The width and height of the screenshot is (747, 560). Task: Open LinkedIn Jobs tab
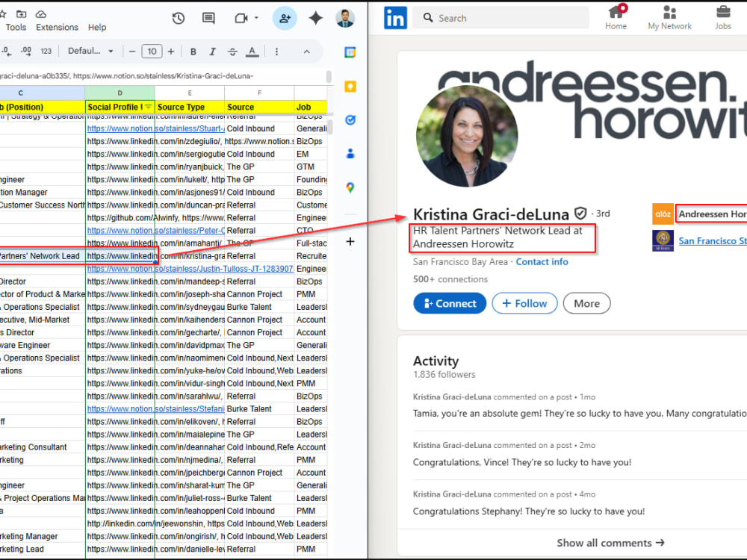[722, 18]
